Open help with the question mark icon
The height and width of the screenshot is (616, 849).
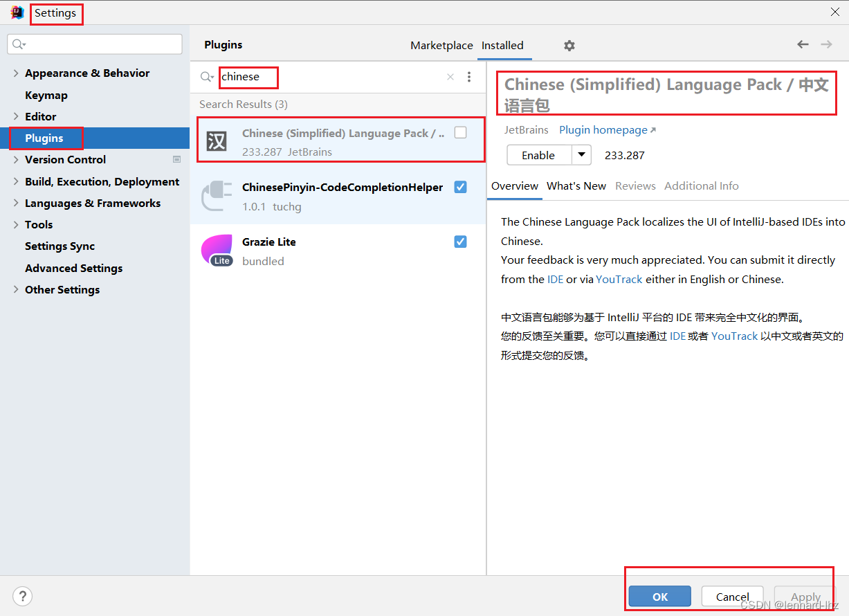tap(22, 596)
